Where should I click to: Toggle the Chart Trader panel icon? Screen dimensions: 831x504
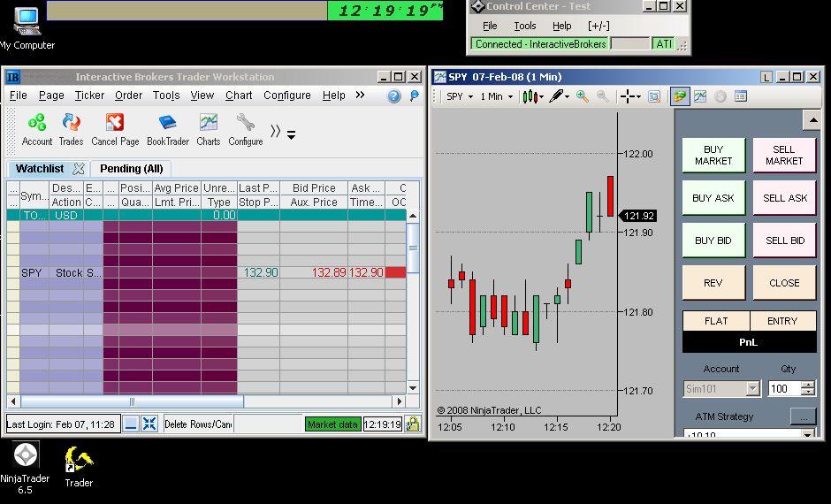point(680,96)
